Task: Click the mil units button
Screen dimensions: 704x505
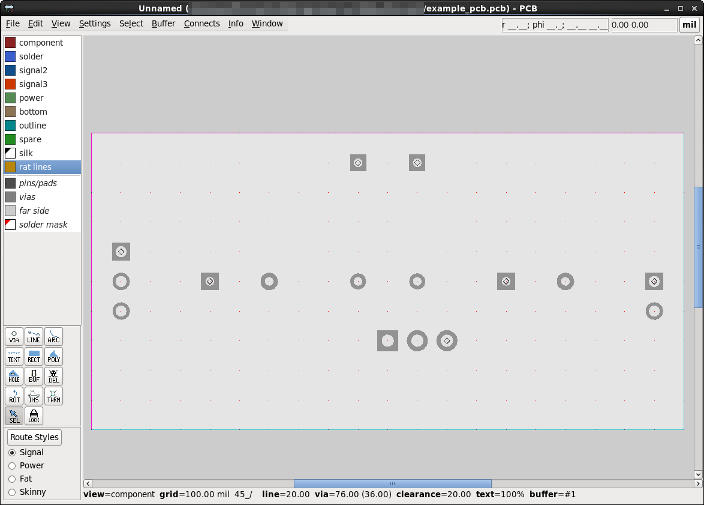Action: click(x=689, y=25)
